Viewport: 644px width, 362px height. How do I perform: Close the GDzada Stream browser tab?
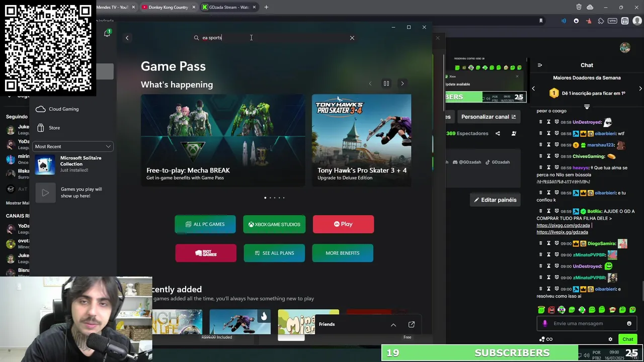[x=254, y=7]
